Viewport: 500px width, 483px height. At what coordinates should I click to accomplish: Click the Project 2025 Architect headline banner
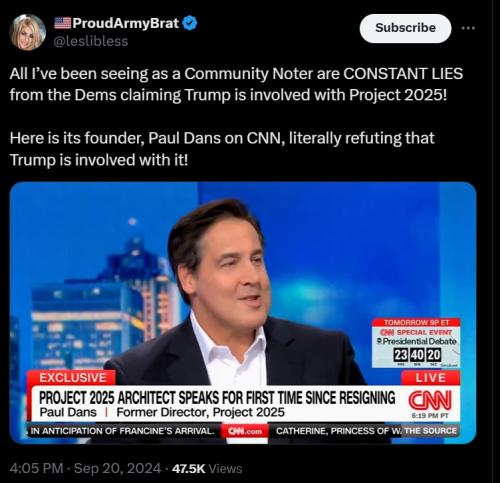pos(217,397)
